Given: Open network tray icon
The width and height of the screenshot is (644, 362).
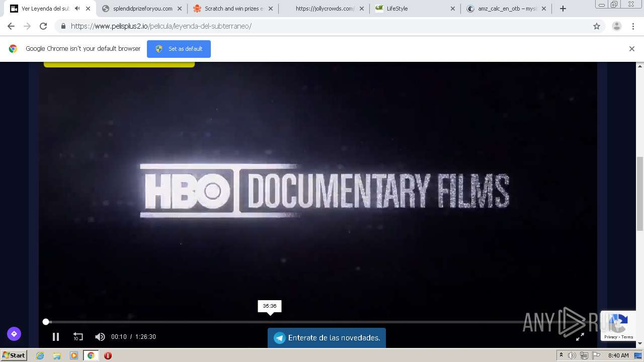Looking at the screenshot, I should tap(584, 355).
